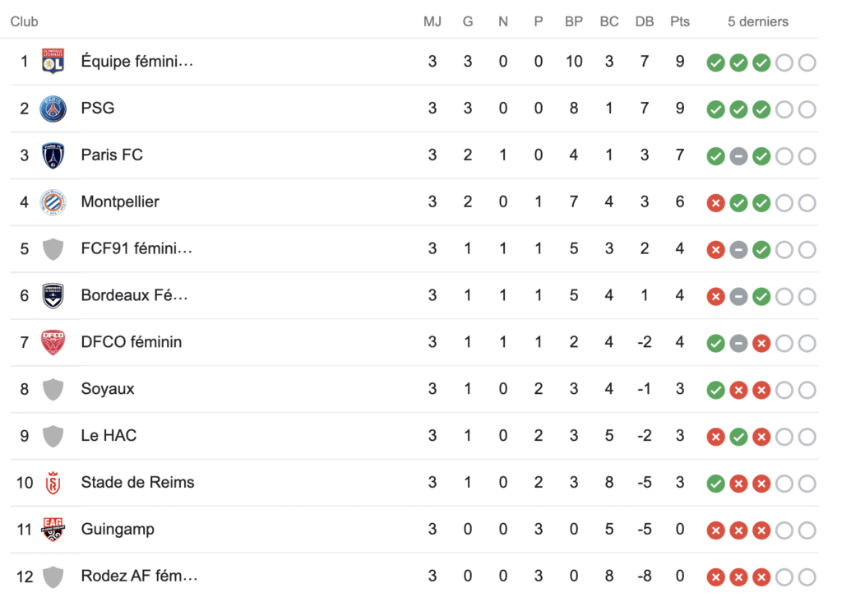The height and width of the screenshot is (616, 842).
Task: Click the Bordeaux club crest icon
Action: (53, 295)
